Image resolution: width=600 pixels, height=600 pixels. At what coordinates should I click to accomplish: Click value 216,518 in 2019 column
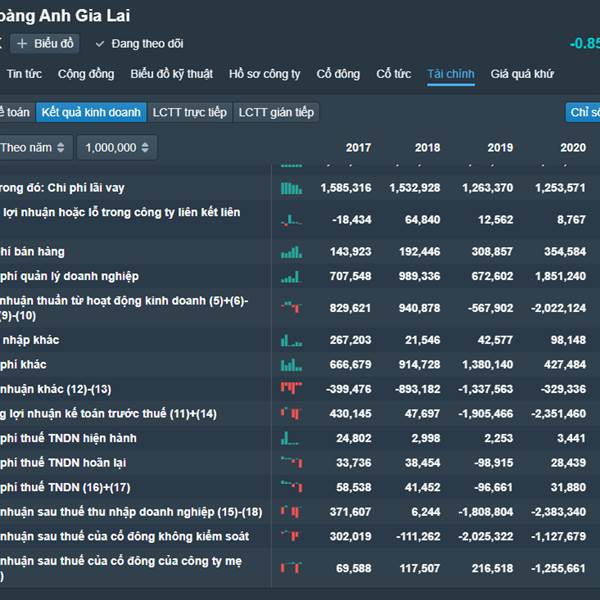pos(492,568)
